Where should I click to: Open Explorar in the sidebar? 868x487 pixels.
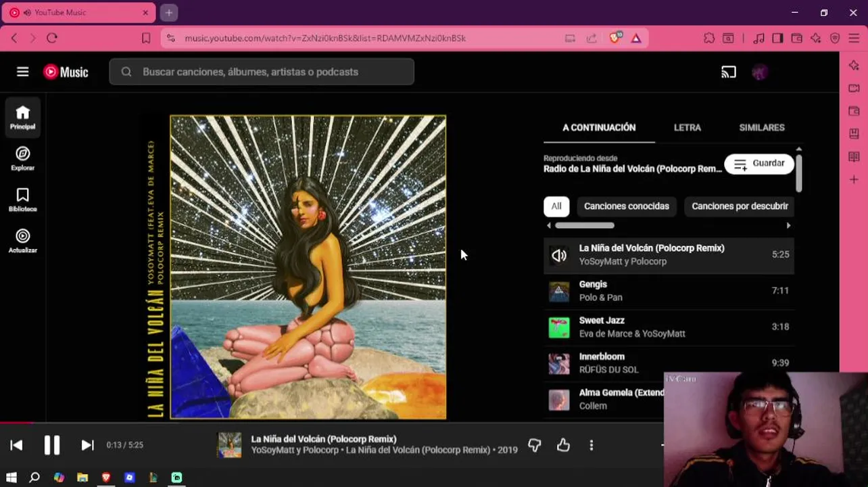[x=23, y=159]
